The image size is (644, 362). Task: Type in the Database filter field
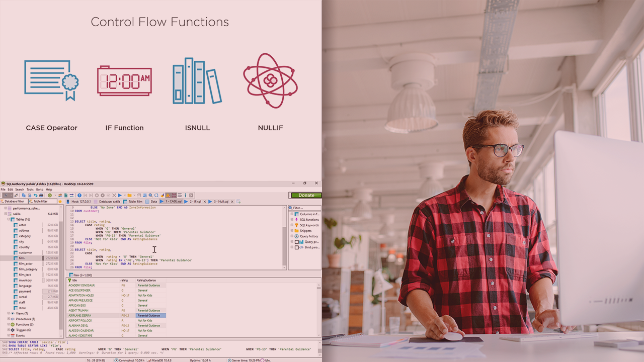click(x=14, y=201)
